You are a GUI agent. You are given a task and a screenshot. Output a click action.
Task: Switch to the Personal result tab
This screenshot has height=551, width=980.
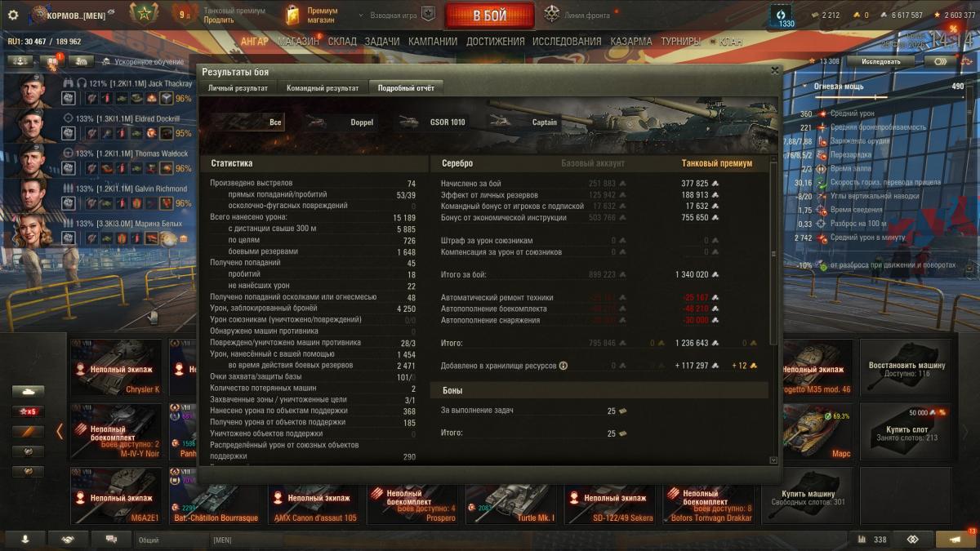(x=238, y=87)
